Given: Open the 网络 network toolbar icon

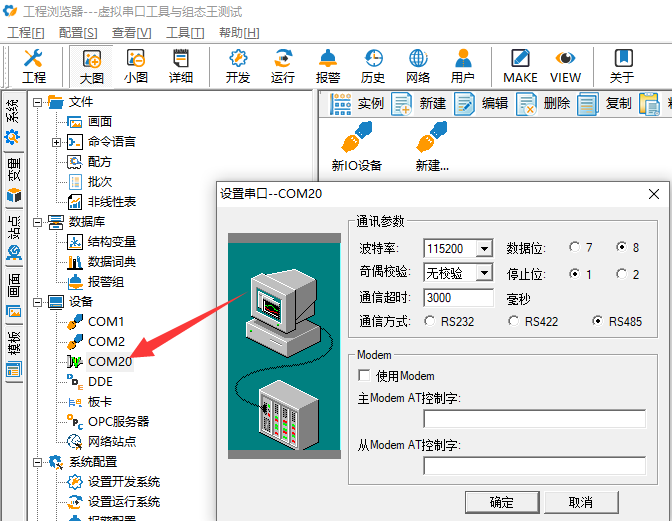Looking at the screenshot, I should 418,66.
